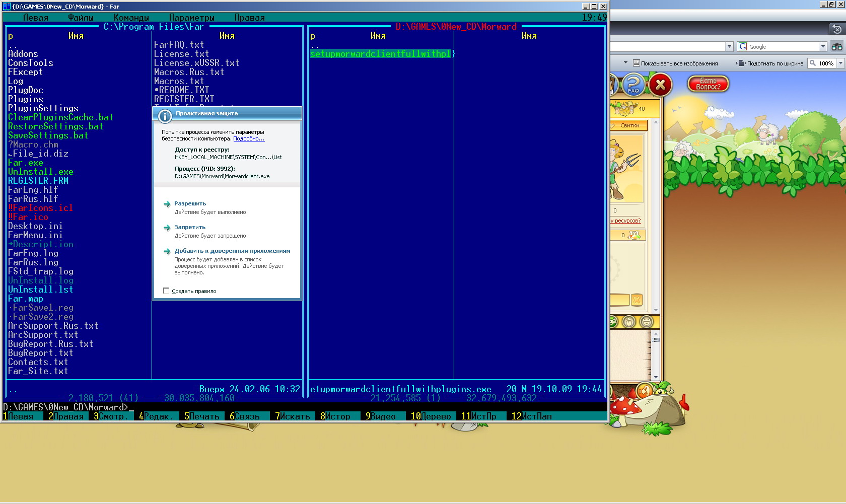Viewport: 846px width, 504px height.
Task: Click the D:\GAMES\0New_CD\Morward panel title
Action: (456, 27)
